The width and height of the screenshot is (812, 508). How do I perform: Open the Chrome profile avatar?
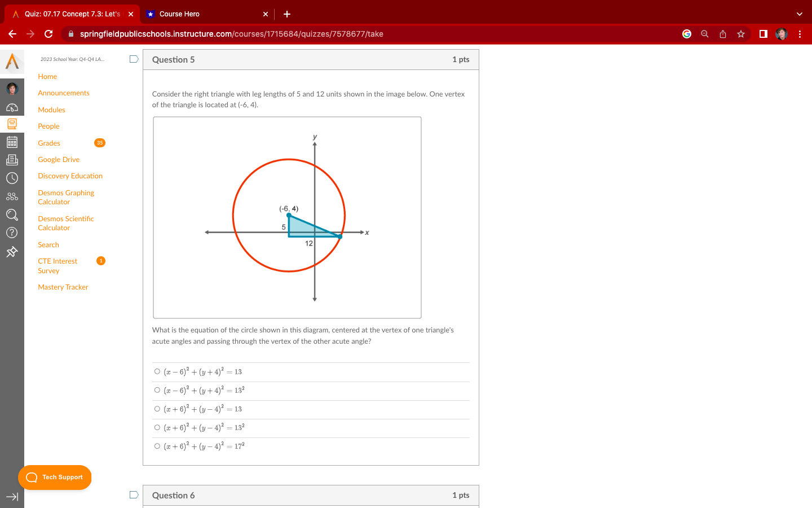(x=782, y=34)
